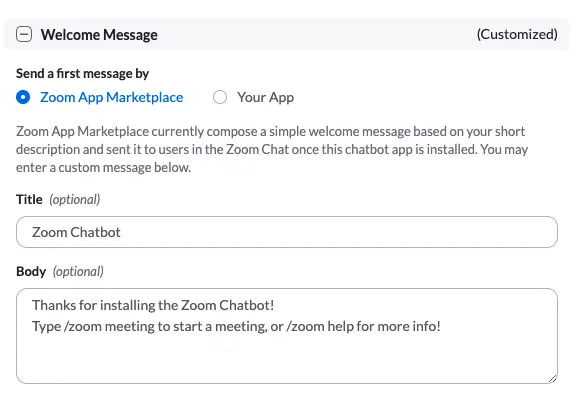Click the (optional) hint beside Title
The image size is (576, 394).
point(75,199)
